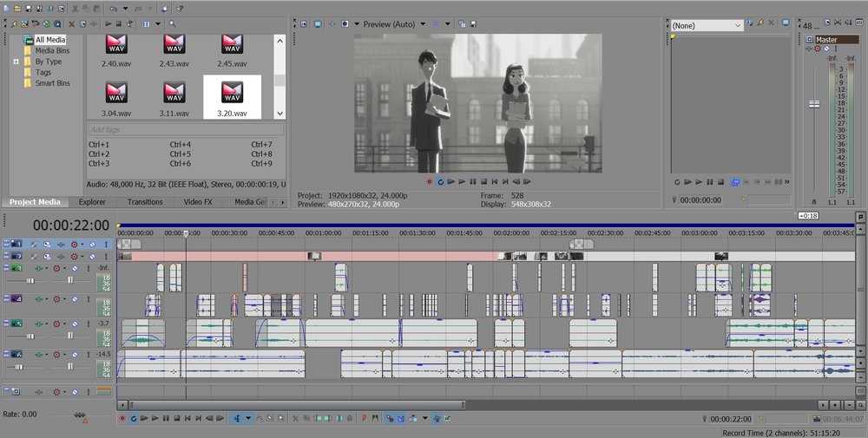The width and height of the screenshot is (868, 438).
Task: Click the Lock Event icon in the timeline toolbar
Action: 349,419
